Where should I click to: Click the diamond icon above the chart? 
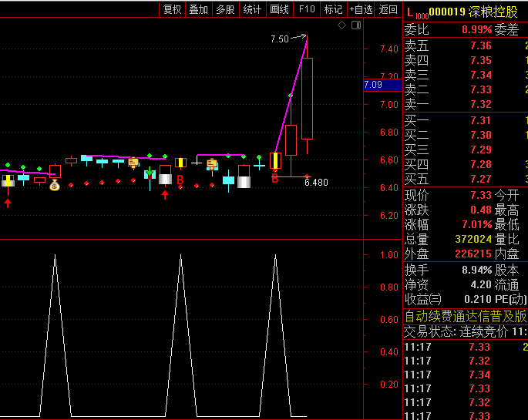342,25
